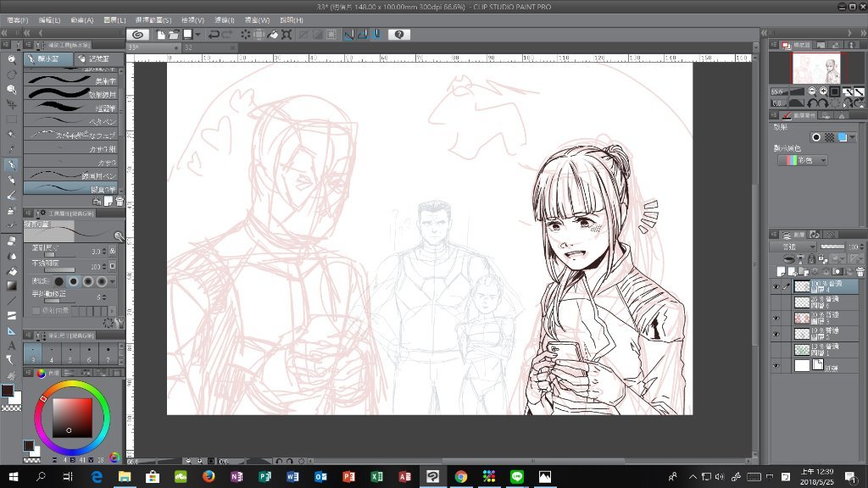Click the pen opacity 100 stepper arrows
This screenshot has width=868, height=488.
104,267
